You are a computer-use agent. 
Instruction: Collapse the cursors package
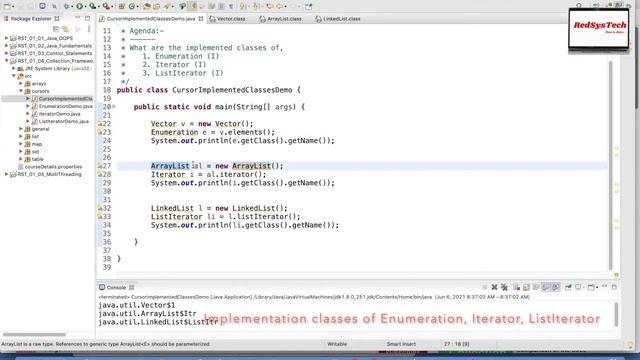pyautogui.click(x=21, y=91)
